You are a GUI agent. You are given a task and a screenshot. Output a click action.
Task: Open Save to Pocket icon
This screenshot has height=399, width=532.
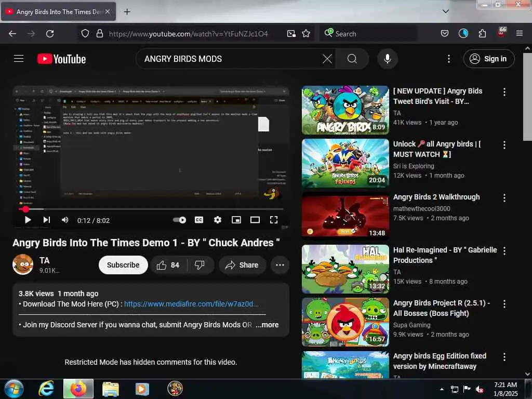click(x=445, y=33)
